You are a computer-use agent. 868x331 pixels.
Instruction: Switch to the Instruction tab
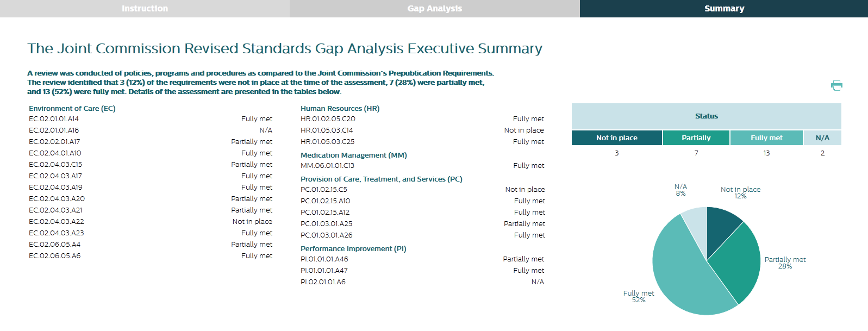[x=145, y=9]
